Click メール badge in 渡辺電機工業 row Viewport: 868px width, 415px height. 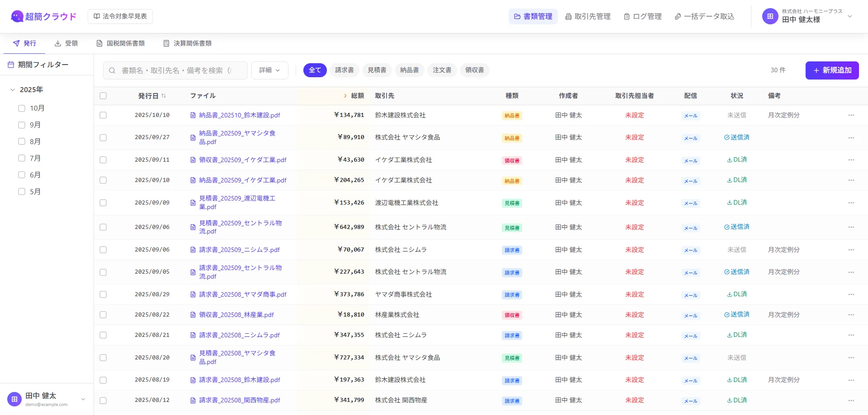(x=691, y=203)
